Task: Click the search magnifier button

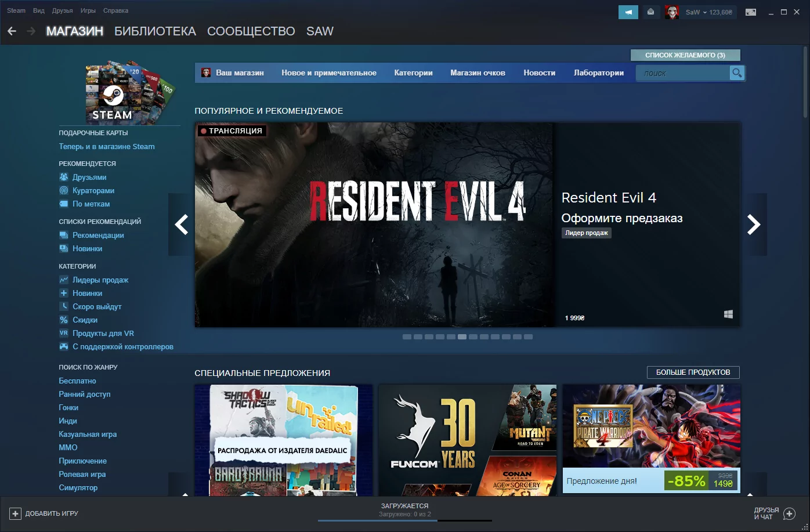Action: (737, 73)
